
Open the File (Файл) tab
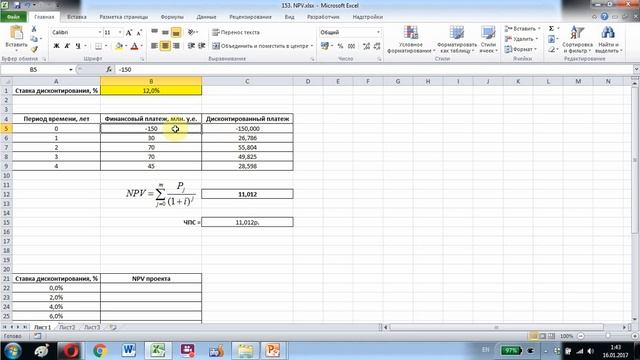(13, 17)
